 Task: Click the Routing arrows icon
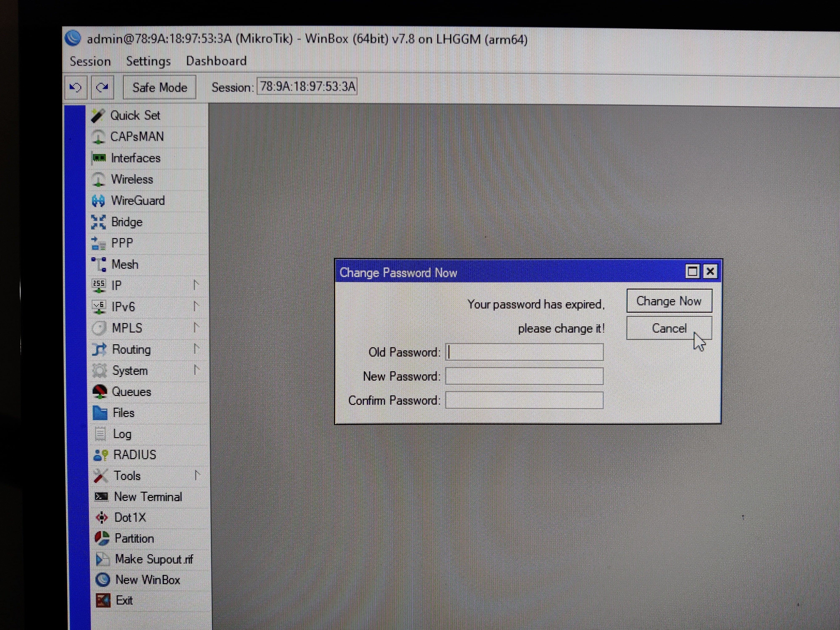tap(100, 349)
